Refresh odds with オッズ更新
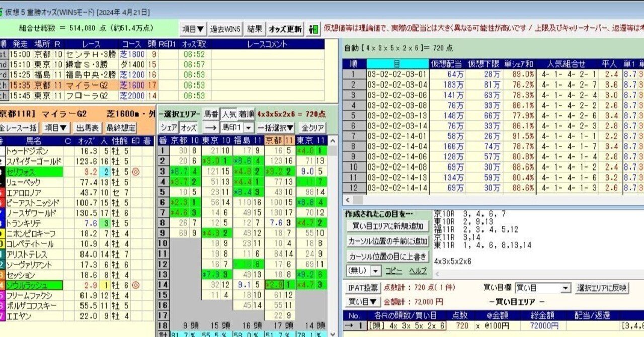This screenshot has width=644, height=337. click(286, 29)
